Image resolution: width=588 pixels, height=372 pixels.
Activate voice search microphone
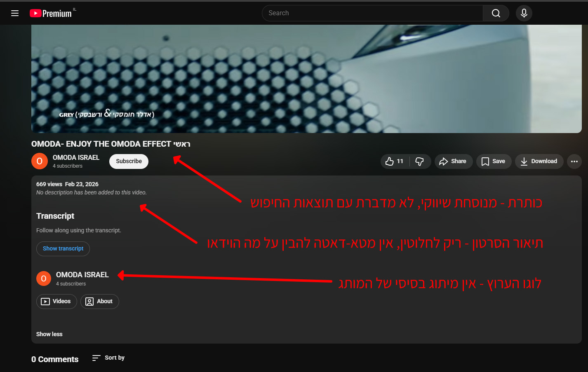click(524, 13)
